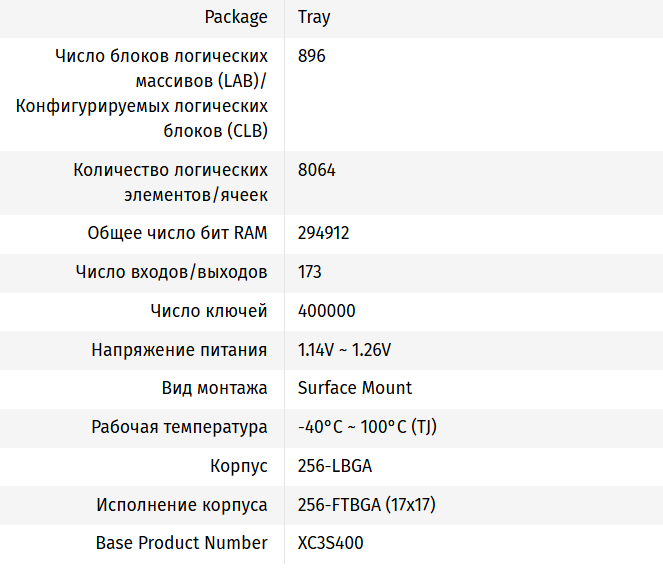Click the LAB/CLB block count label

(142, 93)
